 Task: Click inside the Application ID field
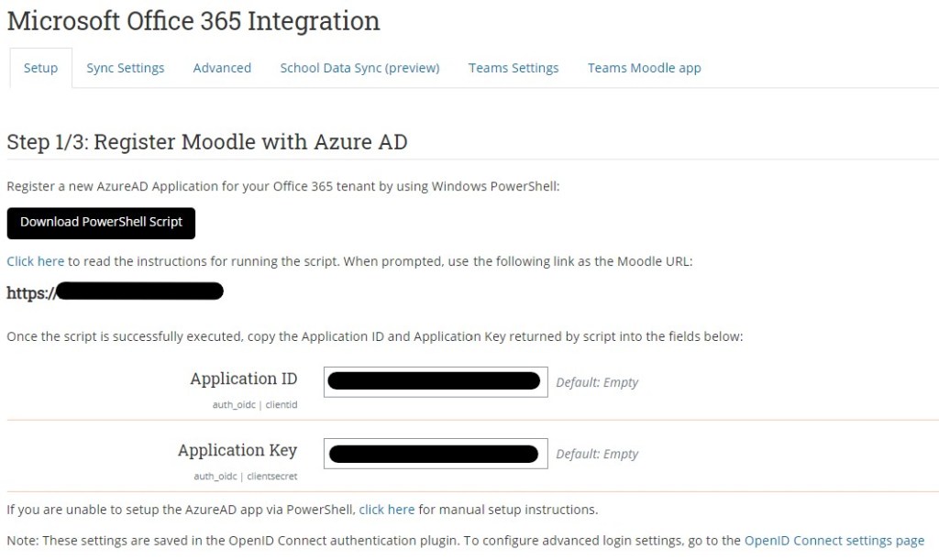436,381
